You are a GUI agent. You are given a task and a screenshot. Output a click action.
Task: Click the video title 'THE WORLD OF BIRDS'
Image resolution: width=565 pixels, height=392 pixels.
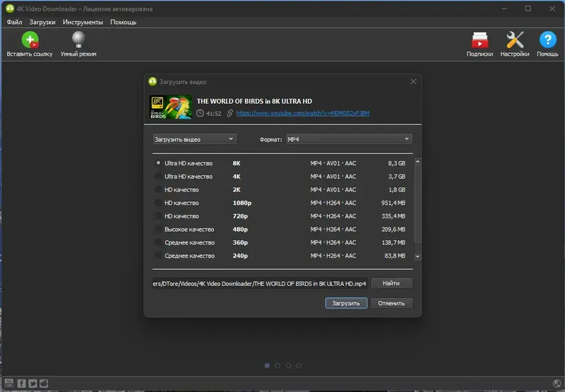point(254,101)
